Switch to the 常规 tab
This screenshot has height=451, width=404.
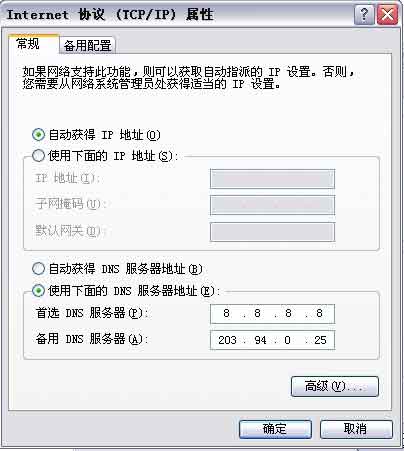tap(28, 44)
